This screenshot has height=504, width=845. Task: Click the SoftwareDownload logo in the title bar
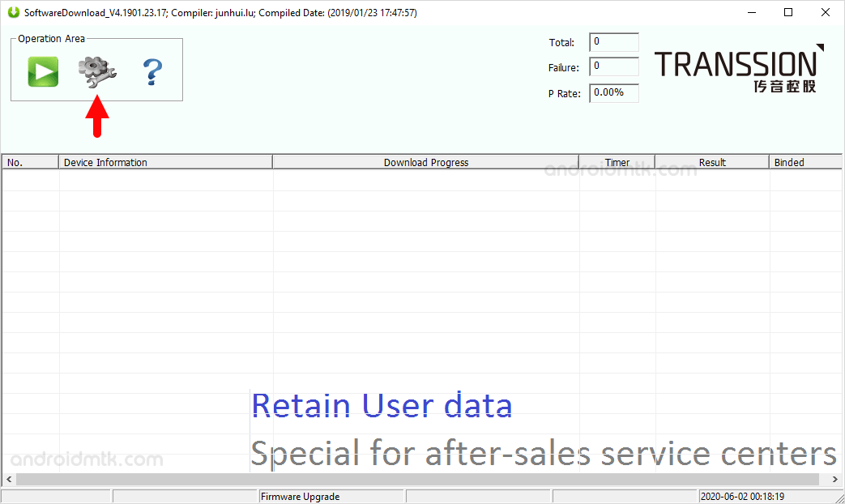pos(13,12)
